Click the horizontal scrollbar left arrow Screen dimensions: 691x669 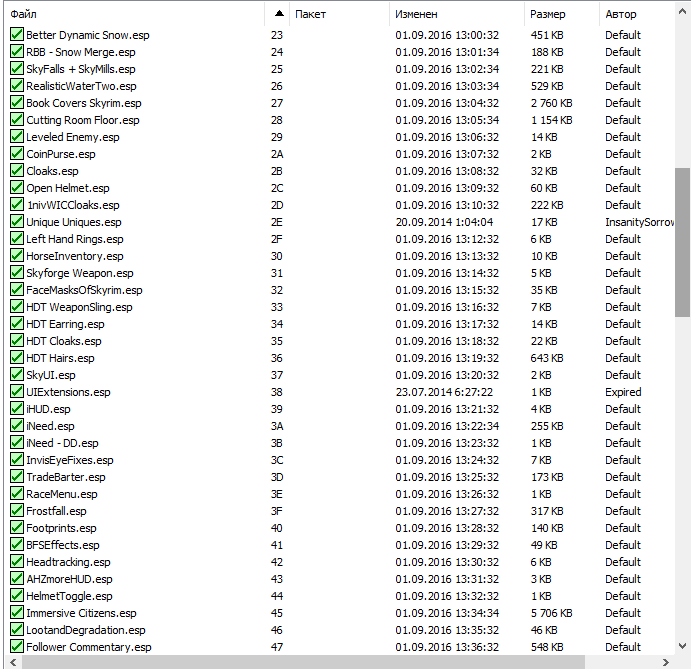click(13, 662)
